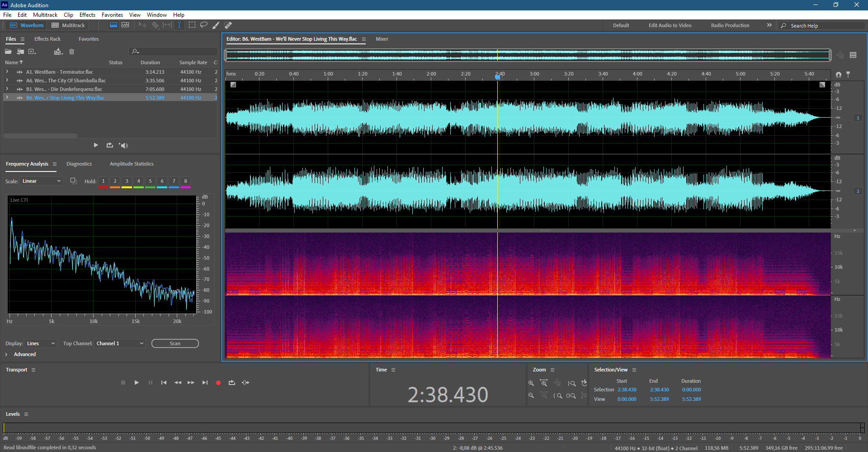The width and height of the screenshot is (868, 452).
Task: Show more workspaces with double chevron
Action: coord(769,25)
